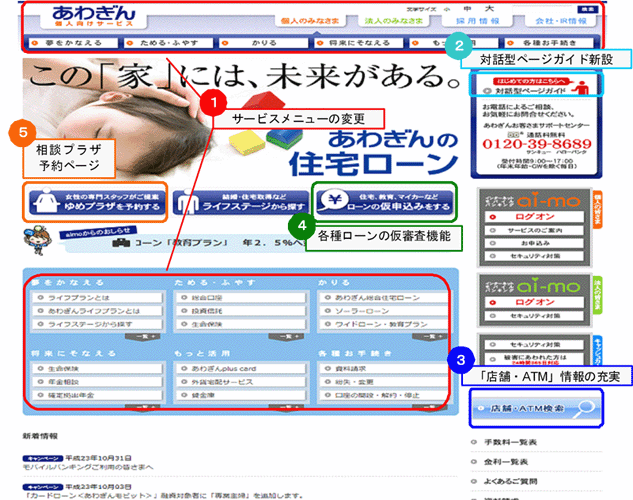Viewport: 633px width, 500px height.
Task: Open ためる・ふやす in top navigation bar
Action: pyautogui.click(x=168, y=42)
